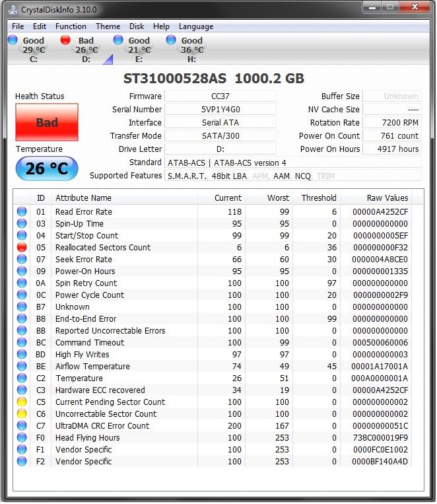The width and height of the screenshot is (437, 504).
Task: Click the red Bad health status button
Action: 47,122
